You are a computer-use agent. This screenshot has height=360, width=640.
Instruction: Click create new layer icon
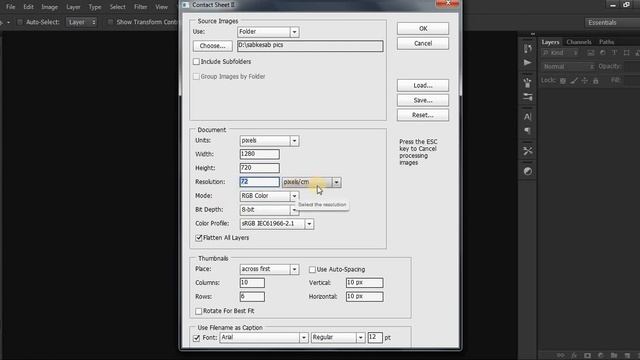tap(627, 356)
